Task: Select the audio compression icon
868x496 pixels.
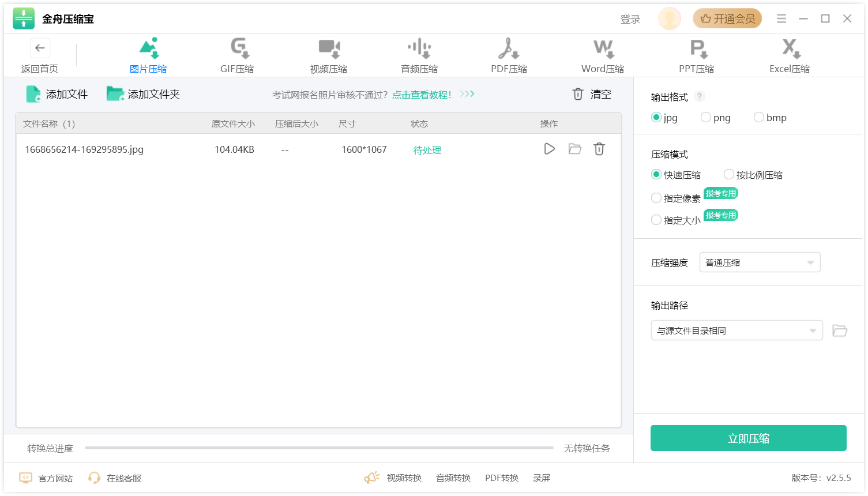Action: point(419,48)
